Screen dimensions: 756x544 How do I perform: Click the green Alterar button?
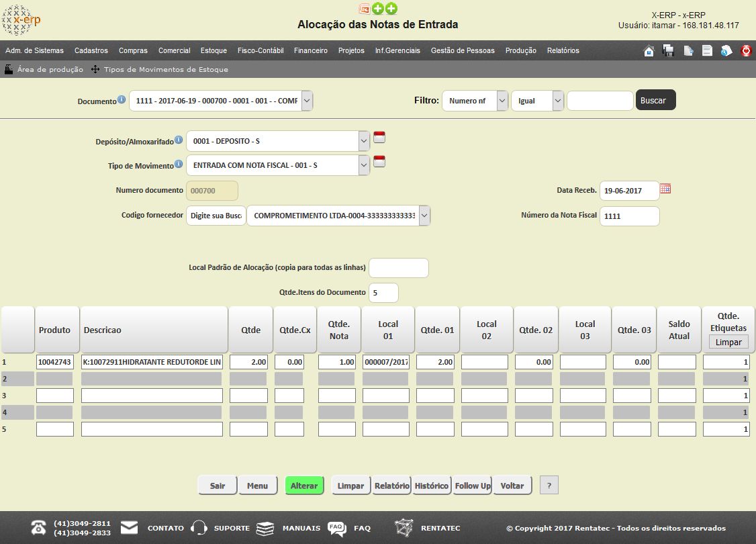[x=304, y=486]
